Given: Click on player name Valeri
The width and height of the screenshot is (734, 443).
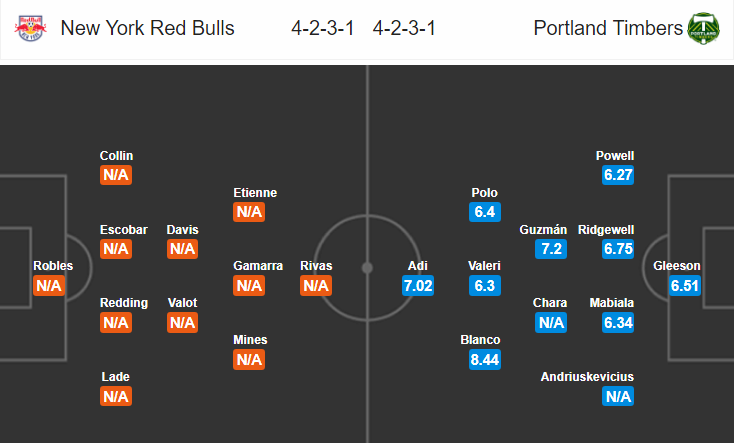Looking at the screenshot, I should point(484,266).
